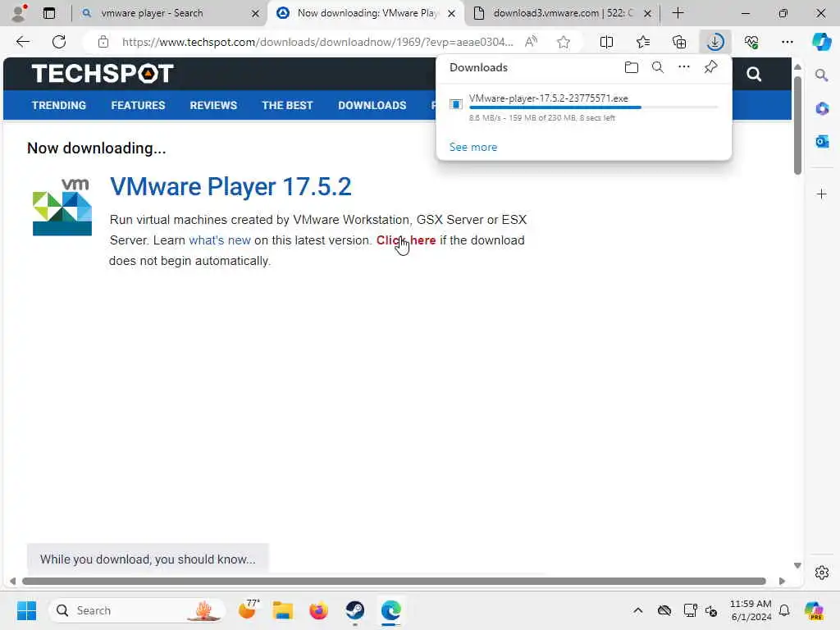View site information lock icon

click(x=103, y=42)
